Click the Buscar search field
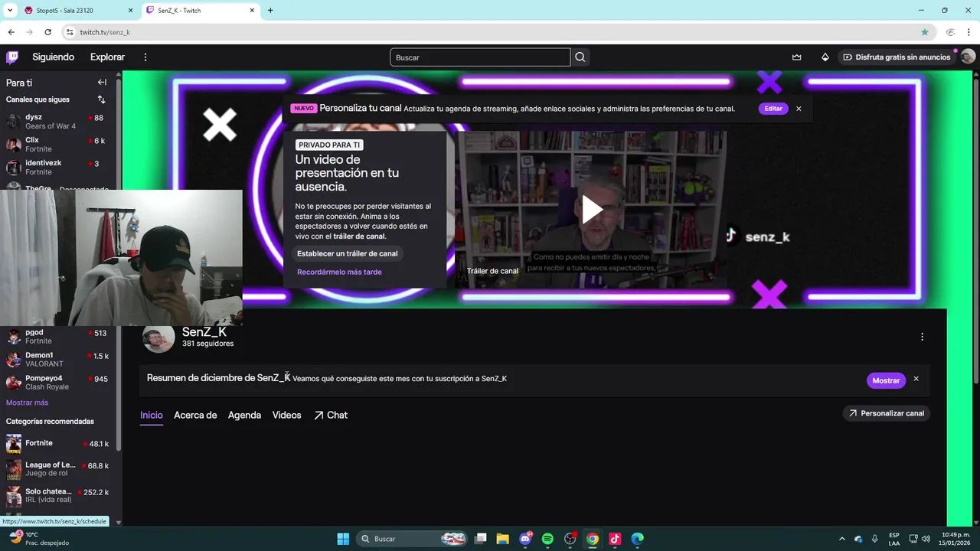This screenshot has height=551, width=980. [x=480, y=57]
